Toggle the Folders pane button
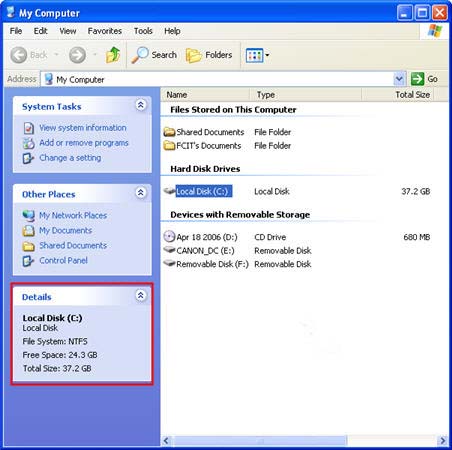Screen dimensions: 452x450 209,55
